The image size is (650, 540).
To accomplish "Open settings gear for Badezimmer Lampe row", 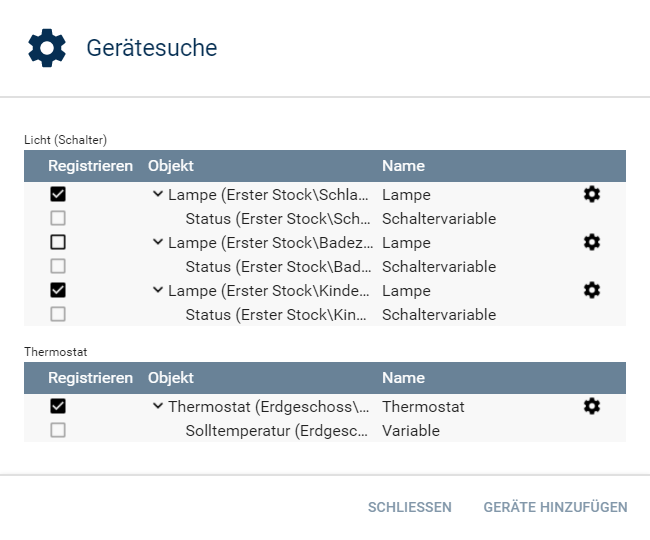I will (592, 242).
